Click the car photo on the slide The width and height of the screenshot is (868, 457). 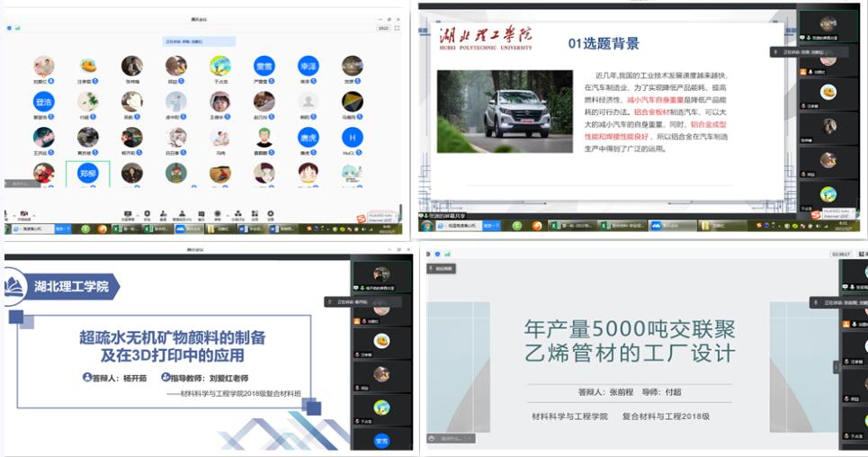pos(505,112)
